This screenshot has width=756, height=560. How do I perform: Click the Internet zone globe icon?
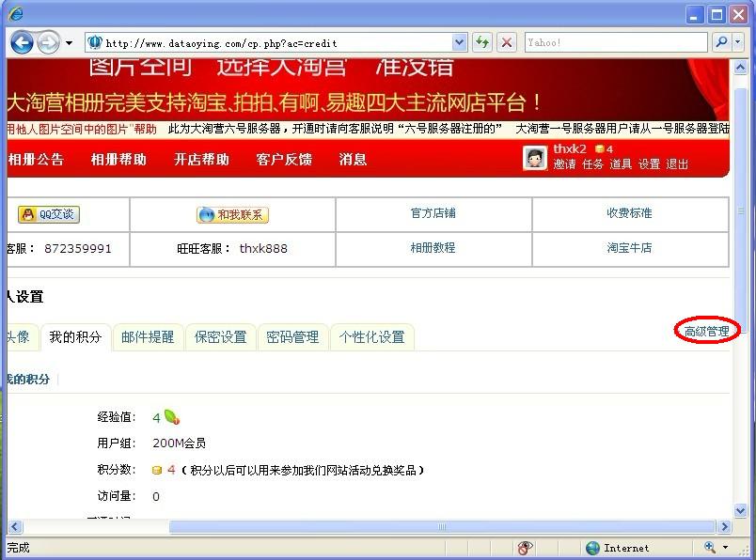coord(592,548)
